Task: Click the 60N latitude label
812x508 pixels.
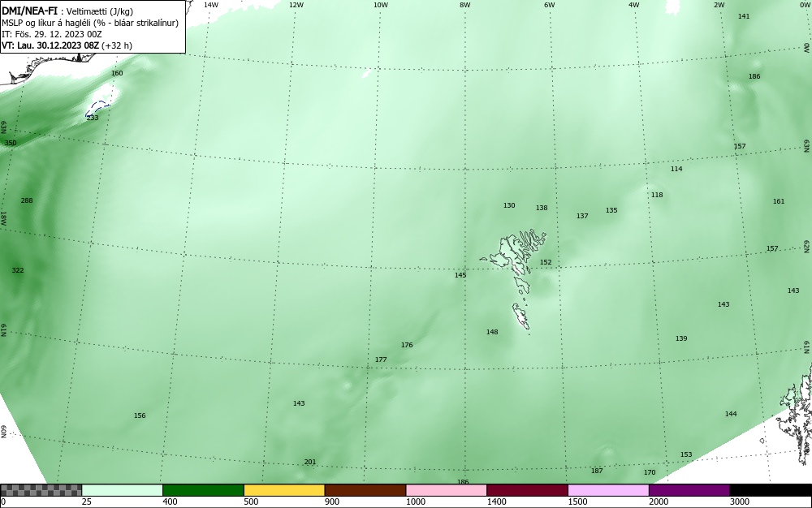Action: (3, 432)
